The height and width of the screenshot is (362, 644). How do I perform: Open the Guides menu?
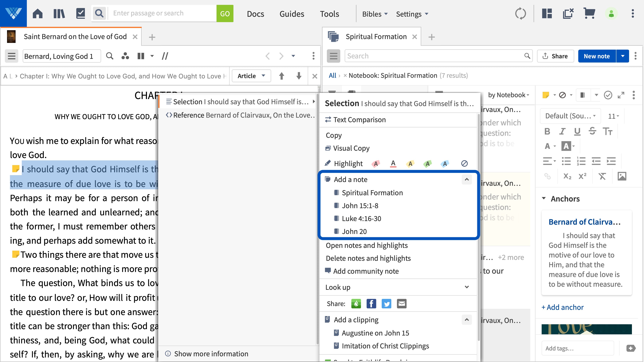coord(292,14)
